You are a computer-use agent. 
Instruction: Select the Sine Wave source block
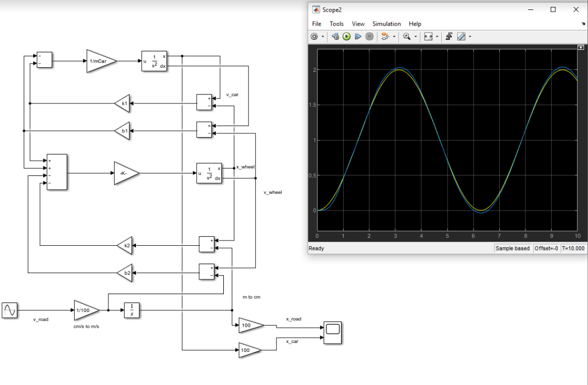pyautogui.click(x=9, y=310)
